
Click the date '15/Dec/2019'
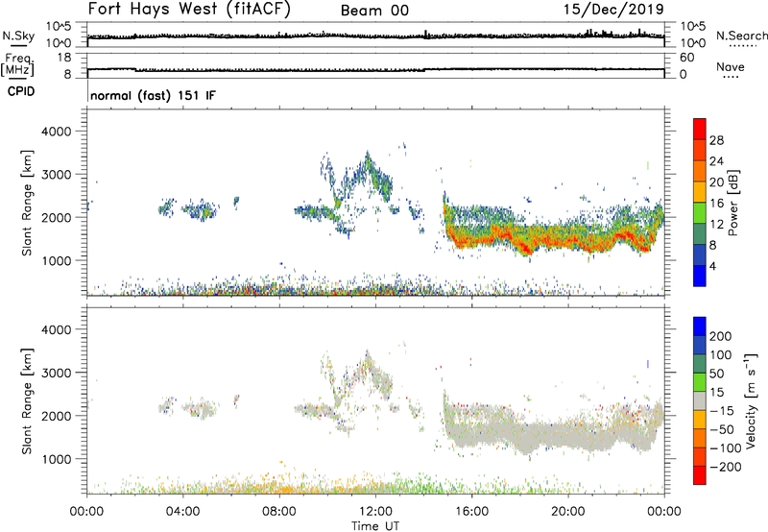(614, 9)
